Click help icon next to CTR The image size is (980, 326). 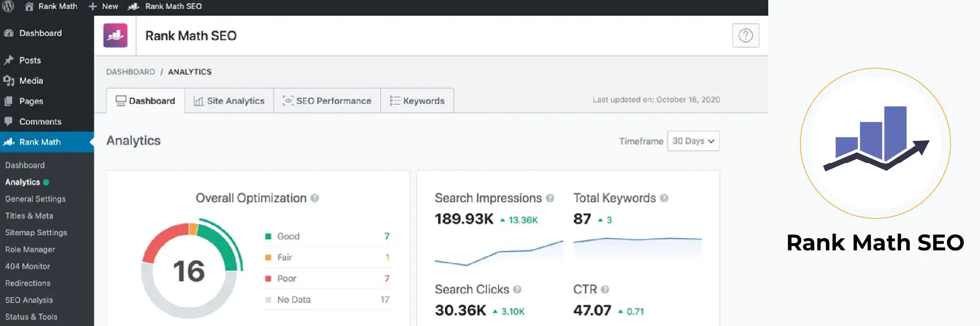pyautogui.click(x=605, y=289)
